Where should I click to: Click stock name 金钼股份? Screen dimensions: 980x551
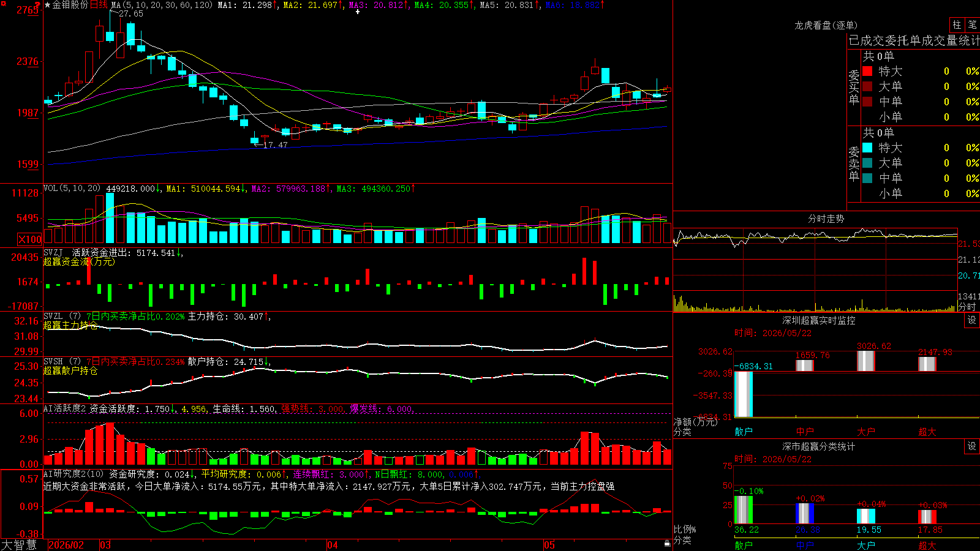(x=70, y=5)
